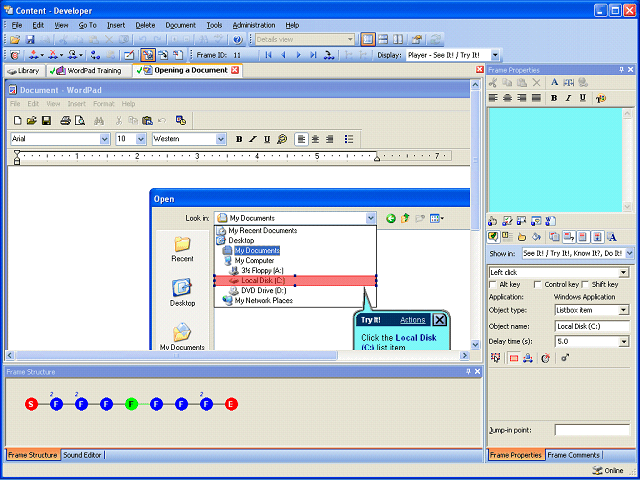Click the red rectangle action area icon
This screenshot has width=640, height=480.
[514, 358]
